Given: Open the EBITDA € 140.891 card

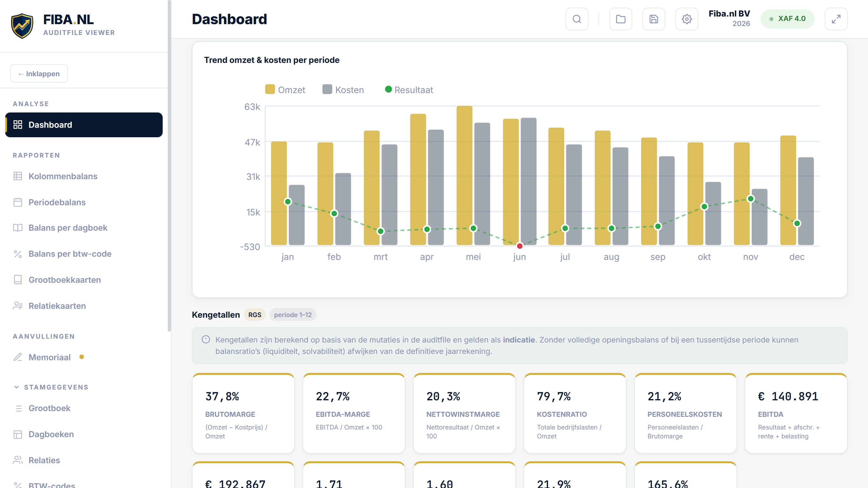Looking at the screenshot, I should (x=796, y=413).
